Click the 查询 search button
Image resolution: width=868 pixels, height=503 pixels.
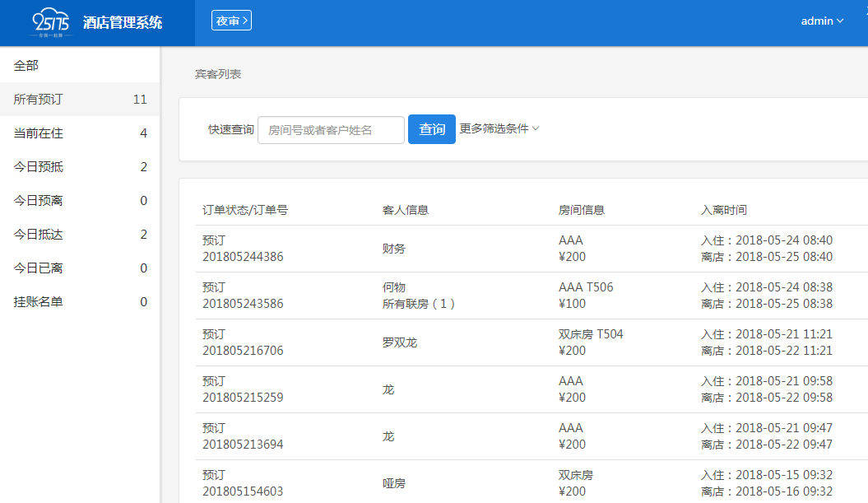(432, 129)
